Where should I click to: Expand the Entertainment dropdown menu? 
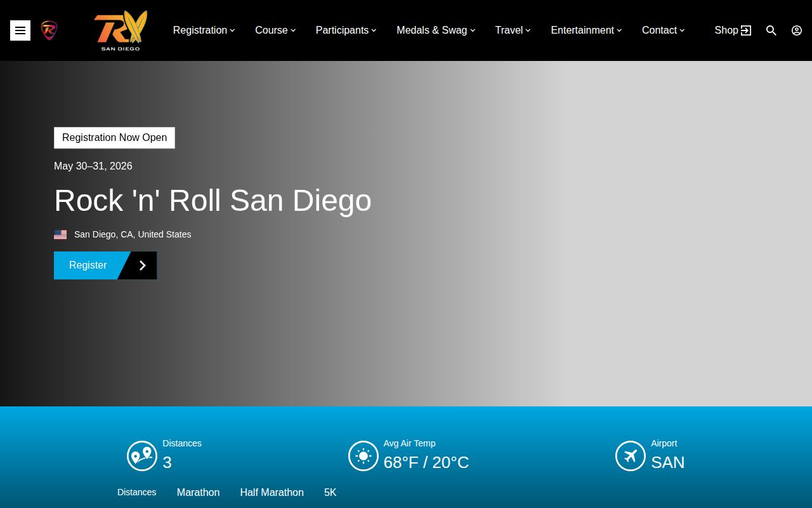tap(587, 30)
